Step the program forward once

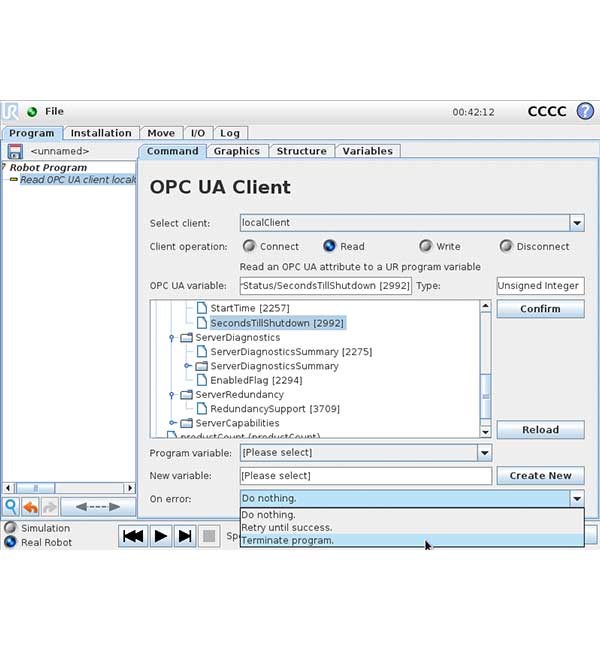185,536
